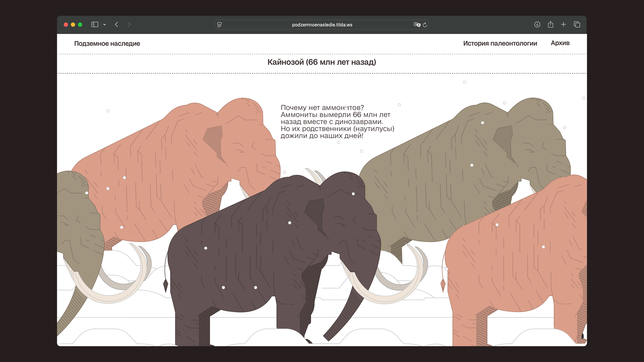The height and width of the screenshot is (362, 644).
Task: Expand the sidebar tab group dropdown chevron
Action: click(104, 25)
